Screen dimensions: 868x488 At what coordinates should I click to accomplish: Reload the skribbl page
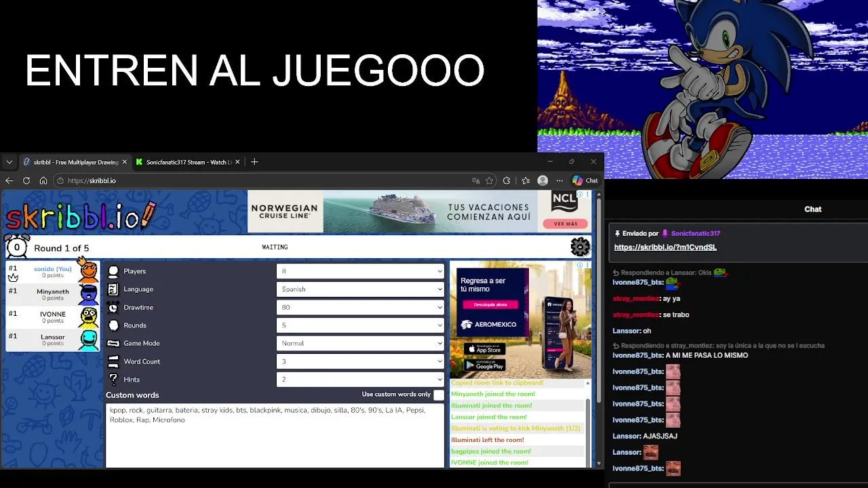[x=26, y=181]
